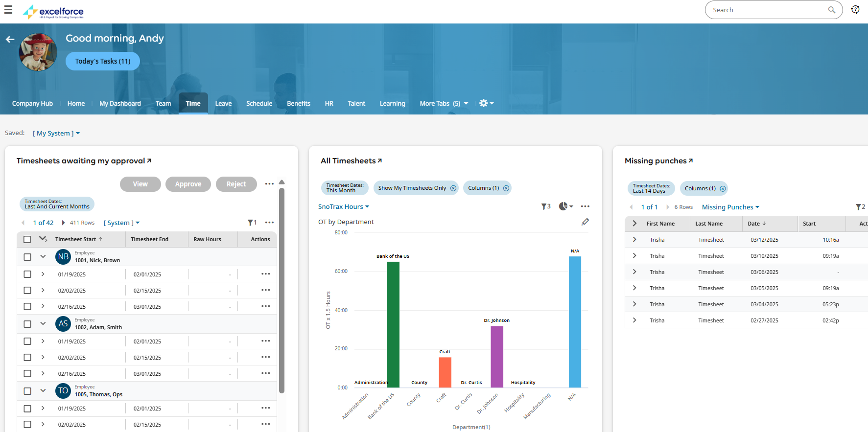Open the [ System ] view dropdown
The width and height of the screenshot is (868, 432).
point(121,223)
